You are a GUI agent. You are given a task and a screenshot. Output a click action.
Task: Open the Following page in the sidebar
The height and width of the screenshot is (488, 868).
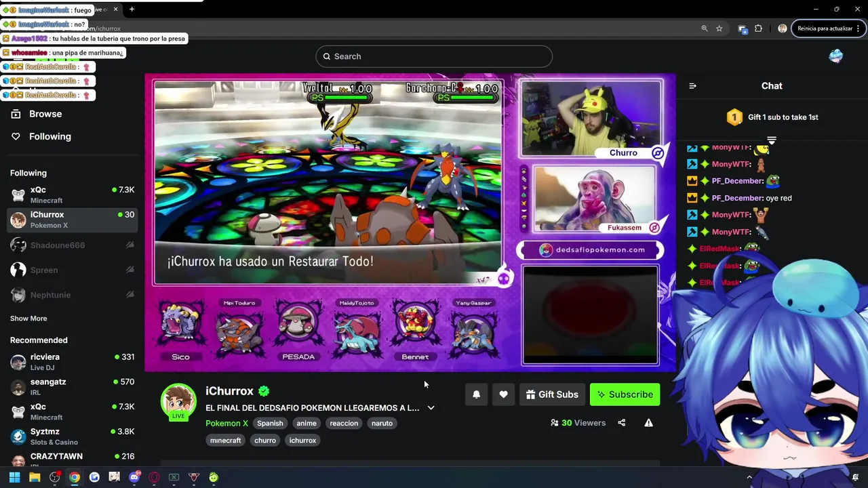pyautogui.click(x=50, y=136)
